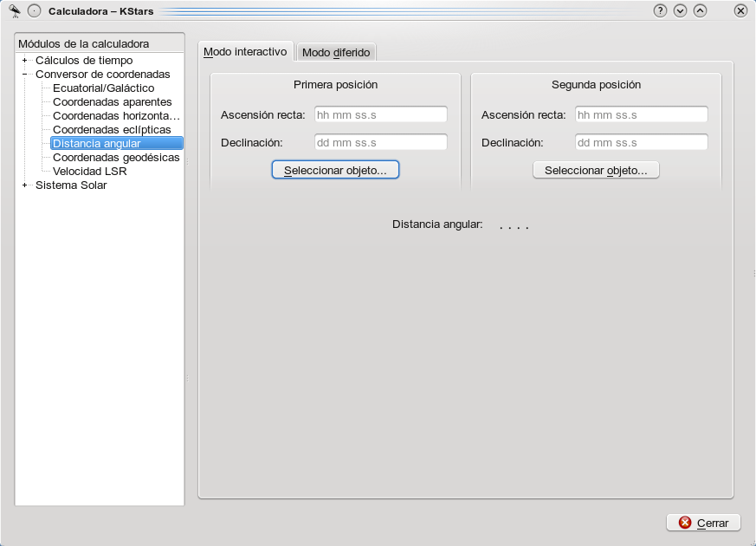
Task: Click the KStars telescope icon in title bar
Action: point(15,10)
